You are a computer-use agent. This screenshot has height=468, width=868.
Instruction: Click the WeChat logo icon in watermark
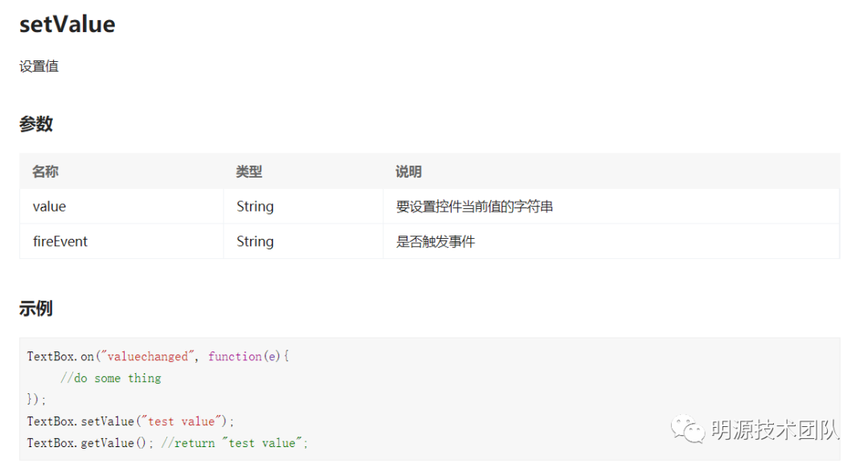coord(687,429)
